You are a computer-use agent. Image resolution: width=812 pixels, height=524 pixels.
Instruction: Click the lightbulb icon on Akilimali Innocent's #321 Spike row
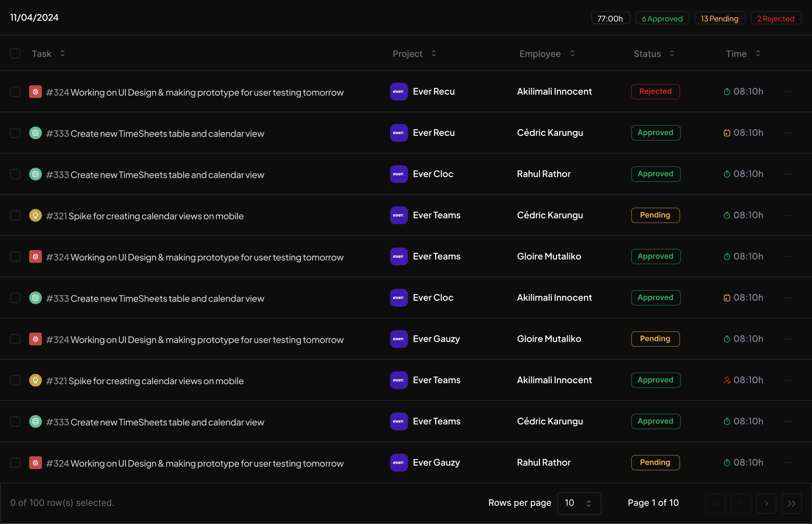click(x=35, y=380)
